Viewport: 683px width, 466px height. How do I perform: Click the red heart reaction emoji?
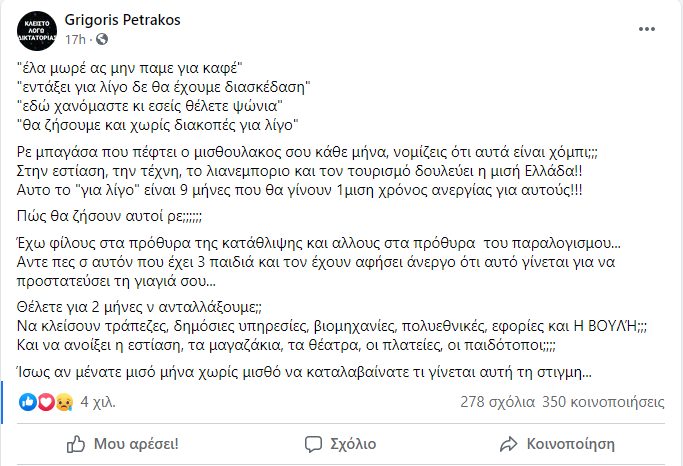point(42,402)
